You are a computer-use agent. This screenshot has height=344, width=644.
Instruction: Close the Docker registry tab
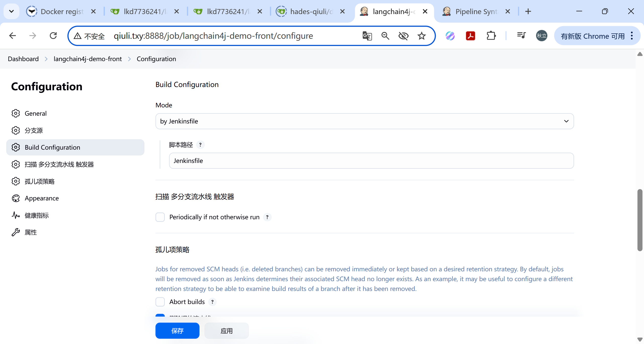click(x=93, y=11)
